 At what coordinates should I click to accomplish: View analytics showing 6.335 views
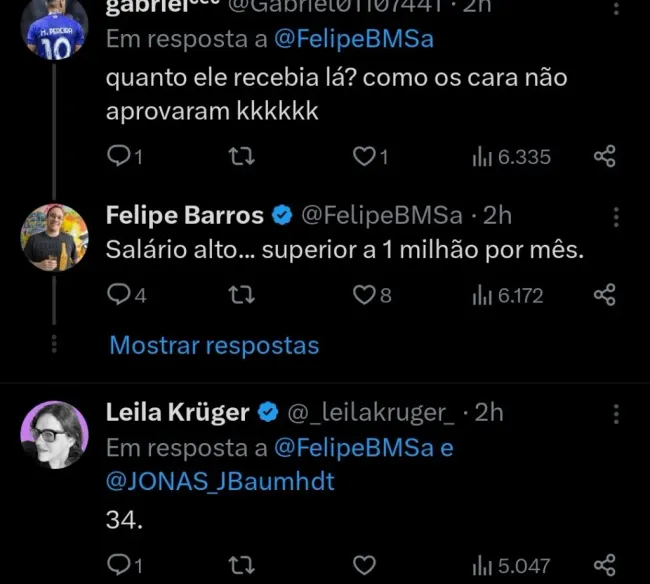(x=510, y=157)
